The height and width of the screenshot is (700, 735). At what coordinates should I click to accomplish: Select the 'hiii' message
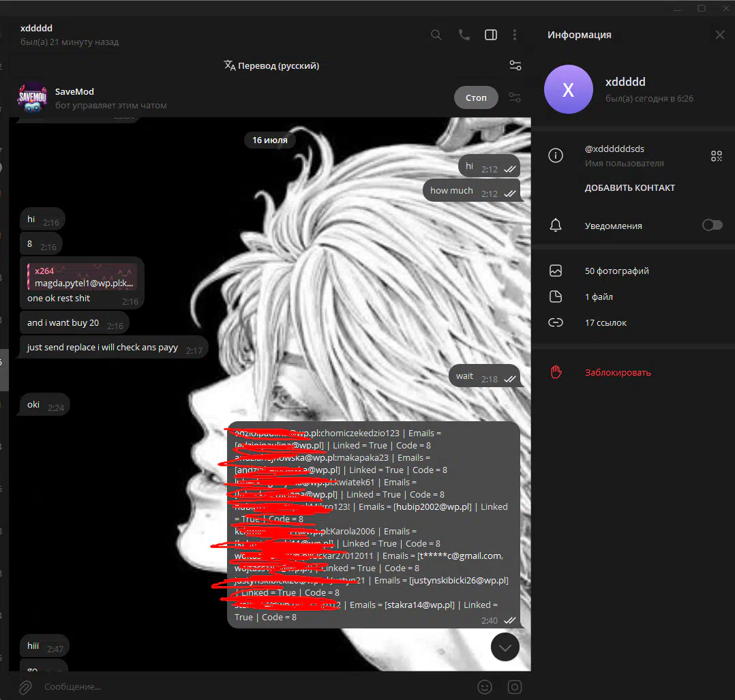click(44, 646)
